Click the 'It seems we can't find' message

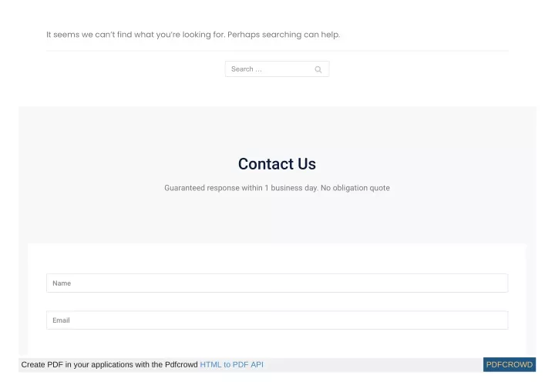click(136, 35)
